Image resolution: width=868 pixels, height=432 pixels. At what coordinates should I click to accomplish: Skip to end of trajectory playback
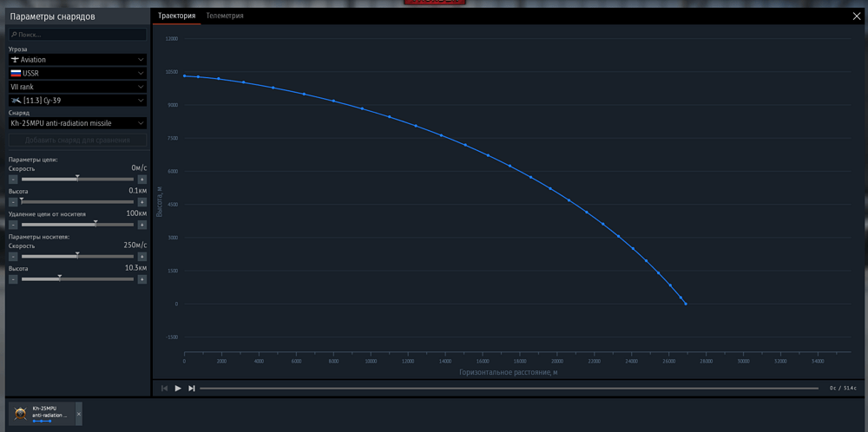click(192, 389)
